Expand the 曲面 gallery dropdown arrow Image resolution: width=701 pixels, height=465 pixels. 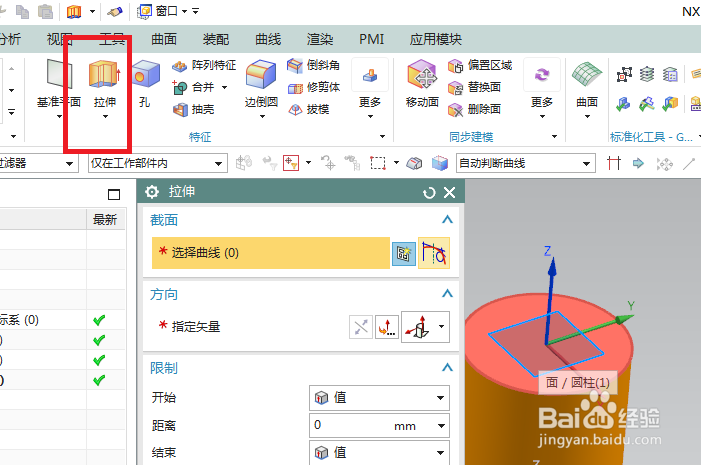[x=587, y=117]
